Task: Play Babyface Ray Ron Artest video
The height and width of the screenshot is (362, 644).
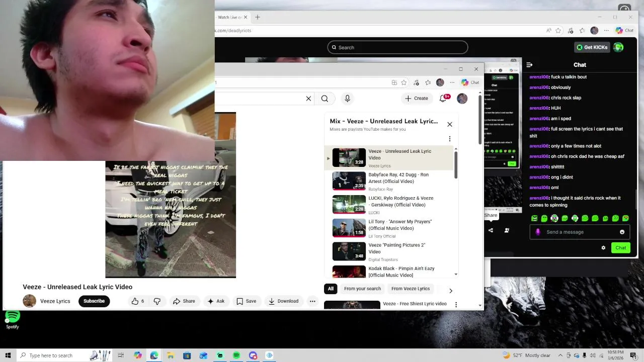Action: pyautogui.click(x=389, y=182)
